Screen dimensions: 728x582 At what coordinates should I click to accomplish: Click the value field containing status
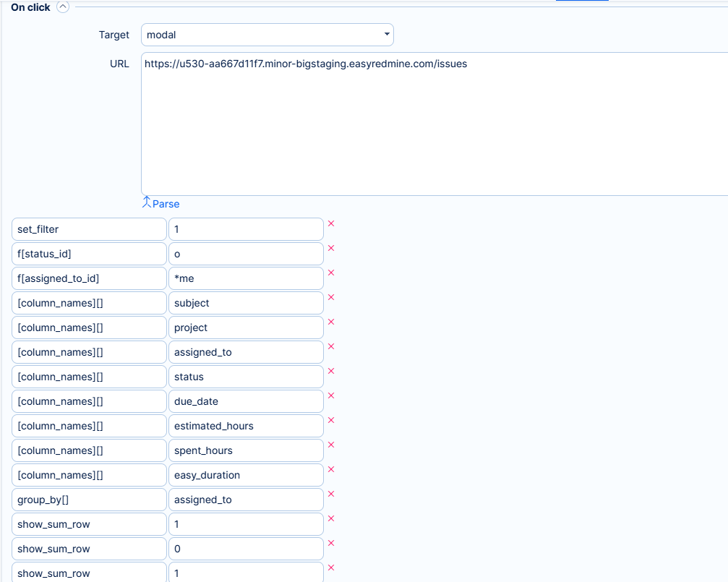click(x=246, y=377)
